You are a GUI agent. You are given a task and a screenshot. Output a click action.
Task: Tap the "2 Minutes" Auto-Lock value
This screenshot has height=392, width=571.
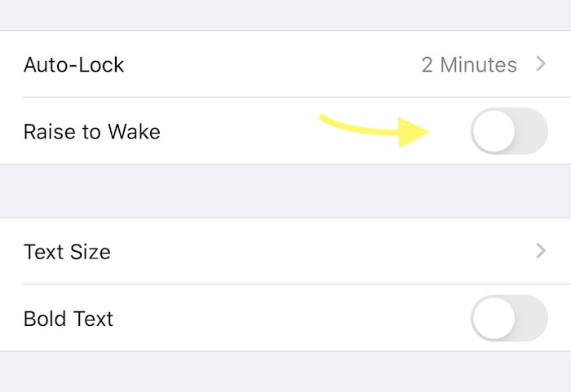pos(468,64)
